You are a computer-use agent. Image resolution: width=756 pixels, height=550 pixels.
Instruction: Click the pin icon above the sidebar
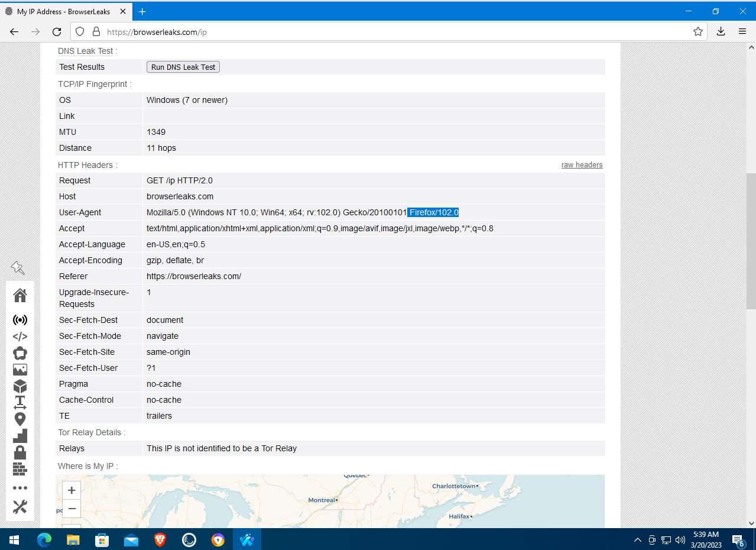[x=18, y=268]
